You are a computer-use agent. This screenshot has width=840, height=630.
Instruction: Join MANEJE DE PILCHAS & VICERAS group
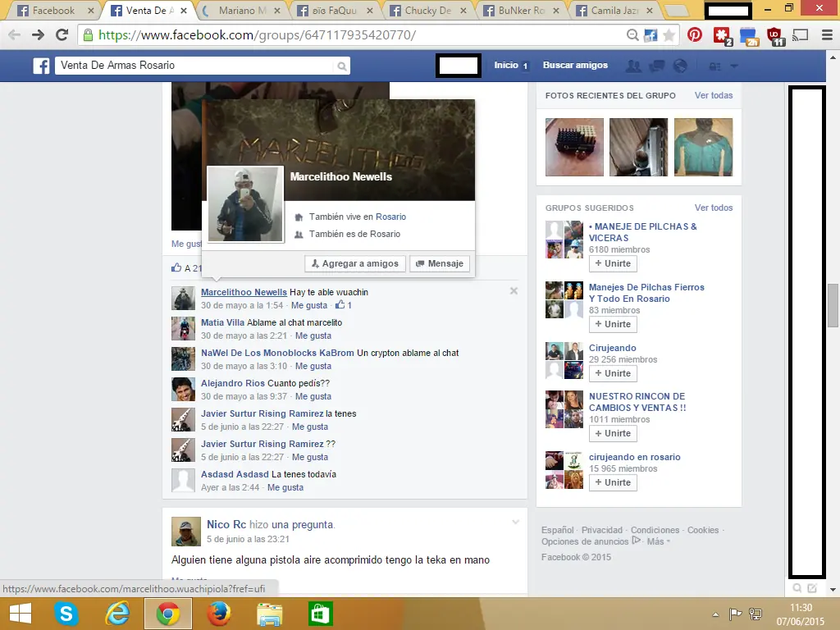[613, 263]
